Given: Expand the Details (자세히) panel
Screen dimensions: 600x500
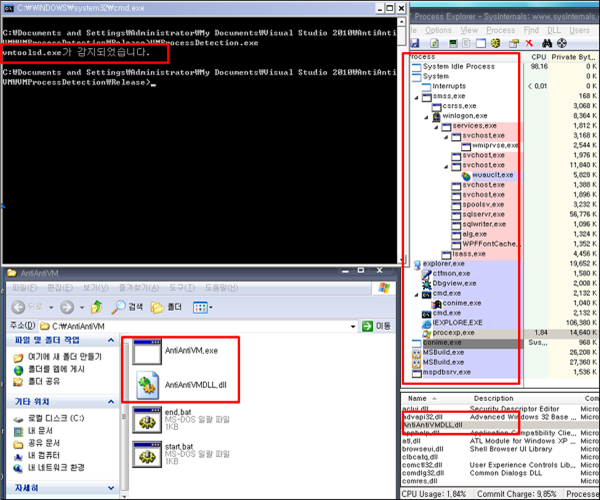Looking at the screenshot, I should tap(111, 488).
